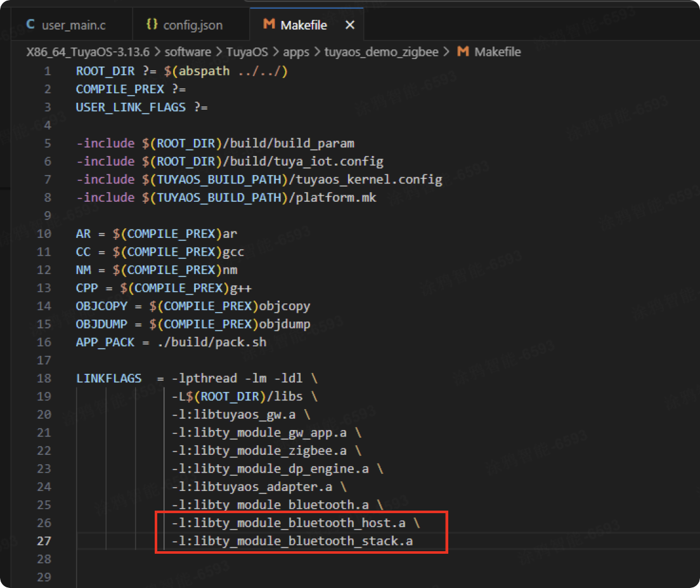Click the -l:libtuyaos_adapter.a line
The width and height of the screenshot is (700, 588).
pos(259,487)
